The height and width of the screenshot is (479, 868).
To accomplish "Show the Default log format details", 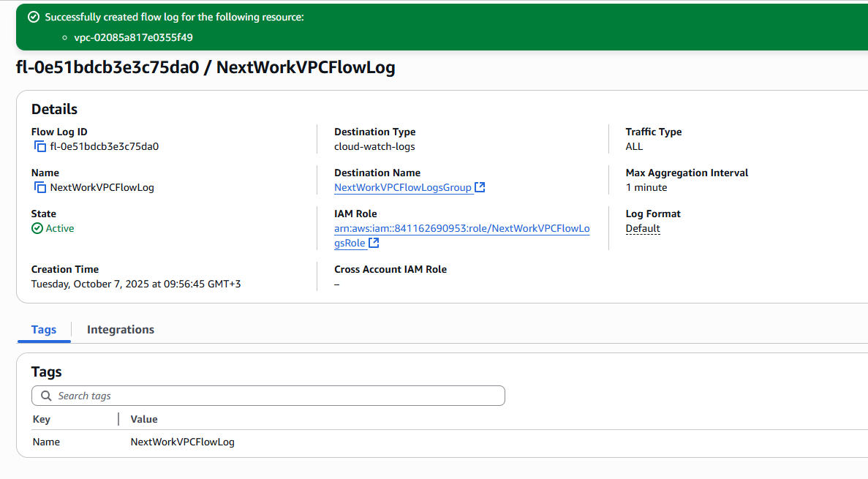I will click(x=643, y=229).
